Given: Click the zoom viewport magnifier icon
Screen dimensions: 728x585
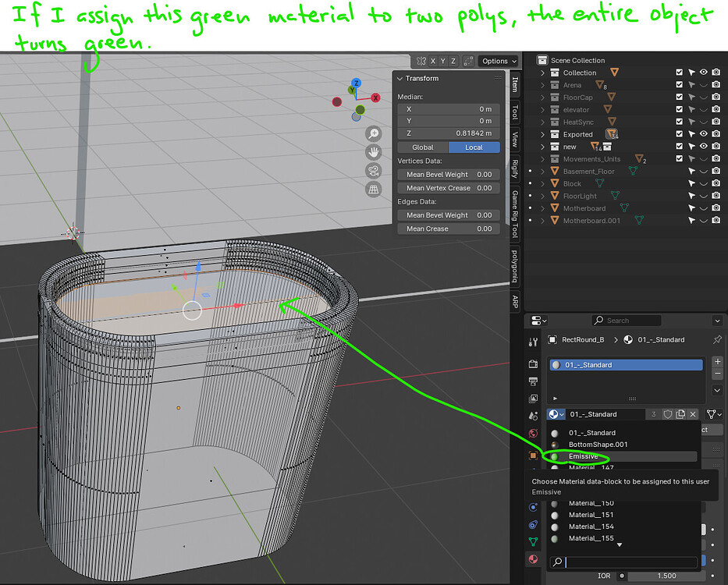Looking at the screenshot, I should (x=373, y=134).
